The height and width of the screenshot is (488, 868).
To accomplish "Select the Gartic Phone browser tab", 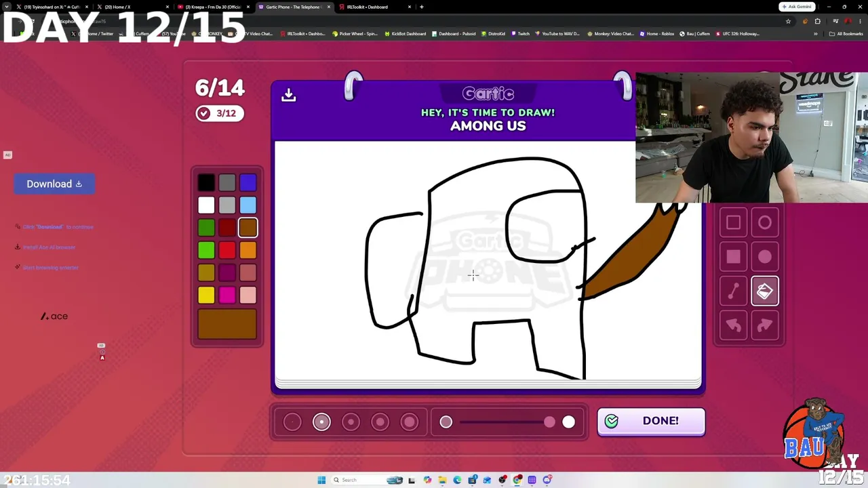I will click(x=293, y=7).
